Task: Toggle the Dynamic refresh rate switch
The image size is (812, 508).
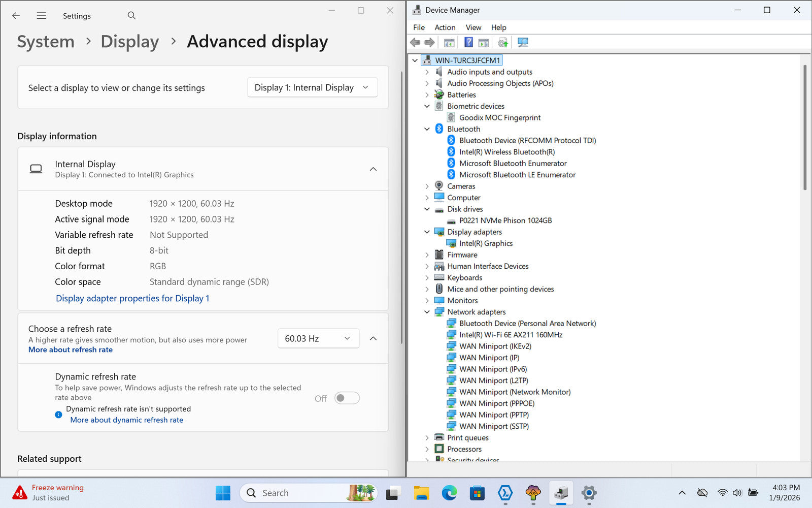Action: coord(347,398)
